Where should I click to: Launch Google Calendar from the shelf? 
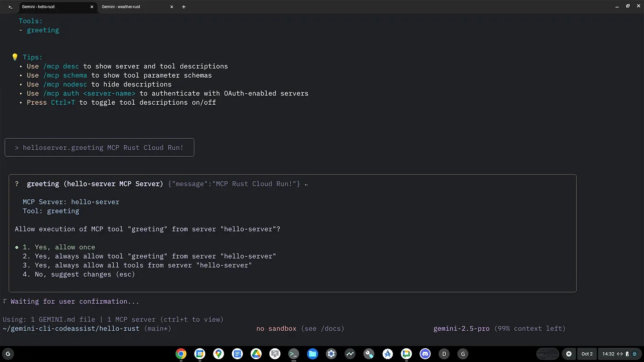pos(199,354)
